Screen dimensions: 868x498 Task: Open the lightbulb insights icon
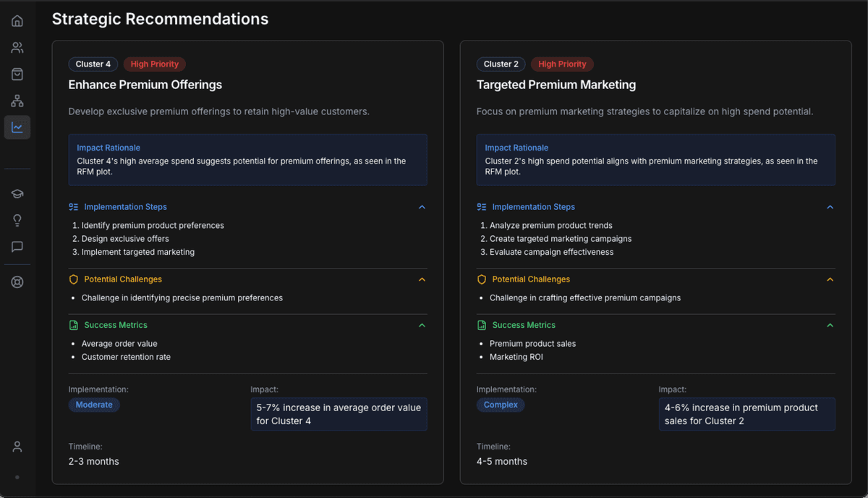coord(17,220)
